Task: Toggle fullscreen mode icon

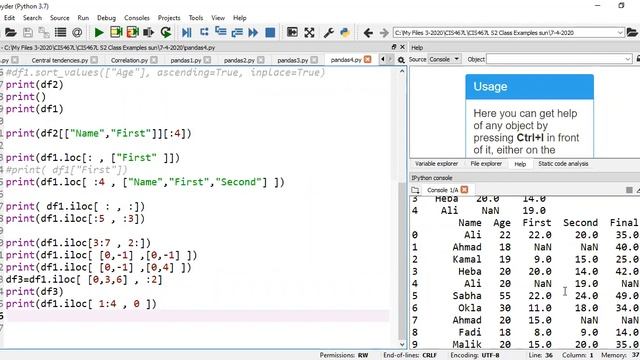Action: (x=309, y=33)
